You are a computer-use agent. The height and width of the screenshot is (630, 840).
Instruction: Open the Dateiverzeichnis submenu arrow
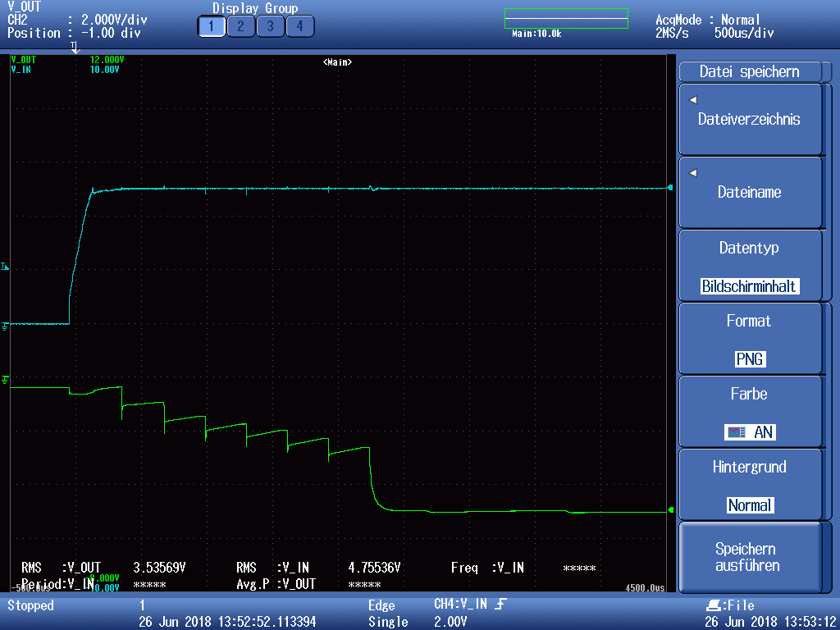tap(692, 100)
